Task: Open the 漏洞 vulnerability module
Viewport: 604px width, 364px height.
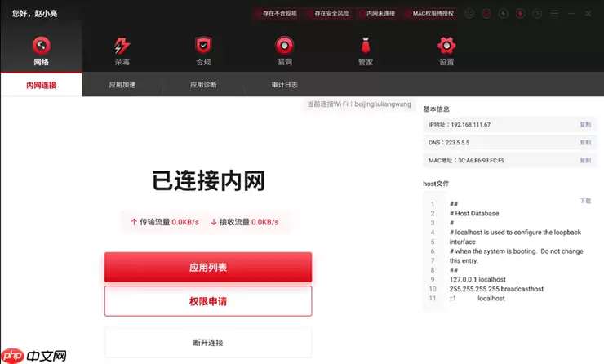Action: 284,51
